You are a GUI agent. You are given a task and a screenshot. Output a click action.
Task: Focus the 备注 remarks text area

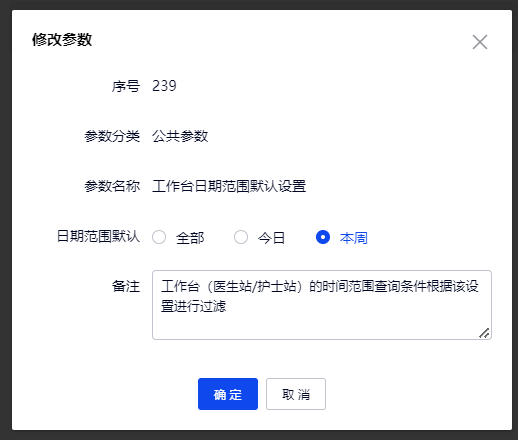322,305
